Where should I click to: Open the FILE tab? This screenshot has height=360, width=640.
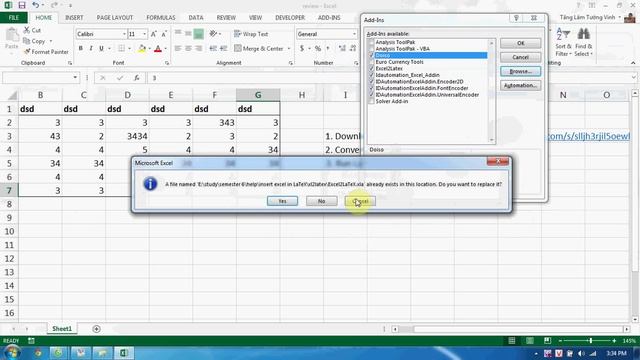[x=14, y=18]
